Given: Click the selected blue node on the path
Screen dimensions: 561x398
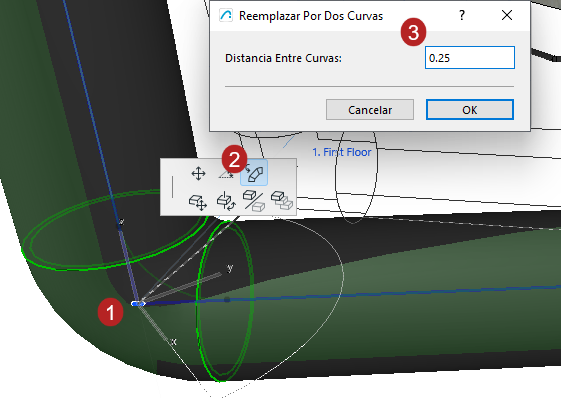Looking at the screenshot, I should (138, 304).
